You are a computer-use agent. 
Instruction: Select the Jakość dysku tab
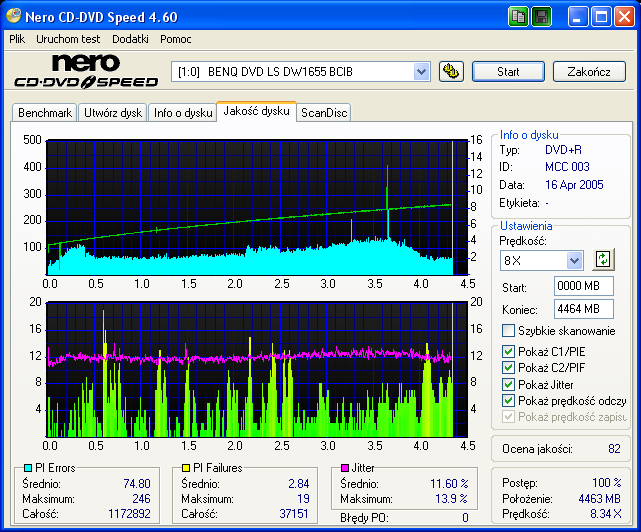[256, 111]
